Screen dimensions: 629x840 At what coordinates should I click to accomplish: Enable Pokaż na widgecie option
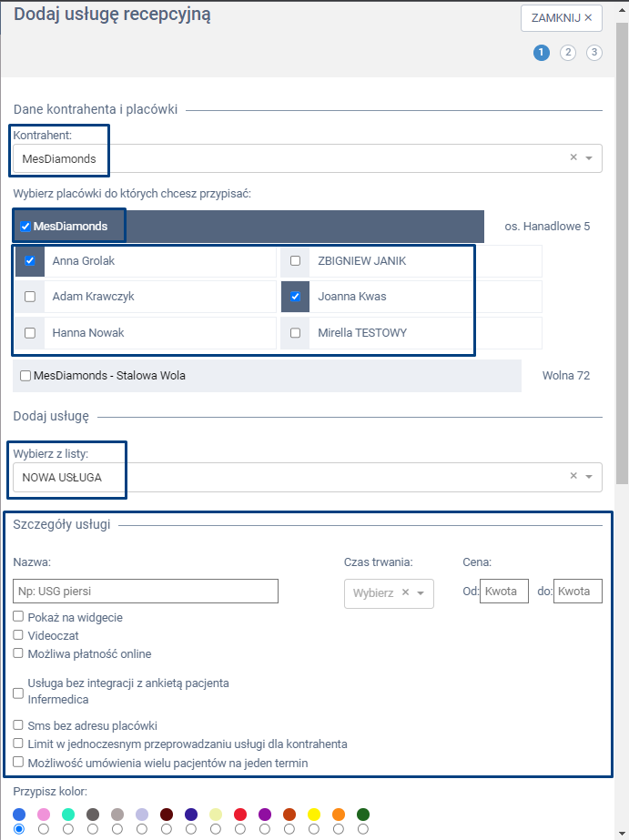click(18, 617)
